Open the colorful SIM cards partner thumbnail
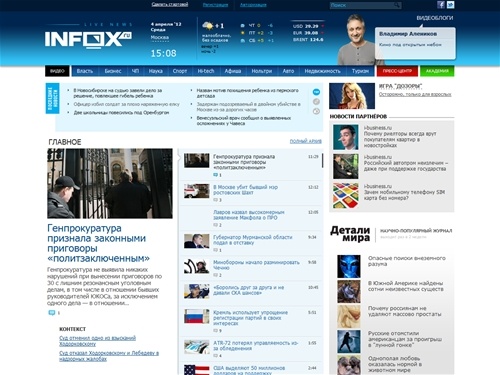The width and height of the screenshot is (500, 375). 346,195
